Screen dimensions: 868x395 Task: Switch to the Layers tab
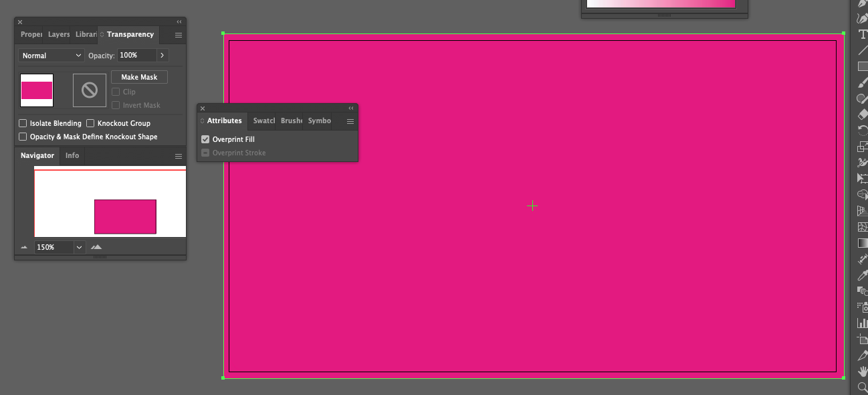coord(59,34)
